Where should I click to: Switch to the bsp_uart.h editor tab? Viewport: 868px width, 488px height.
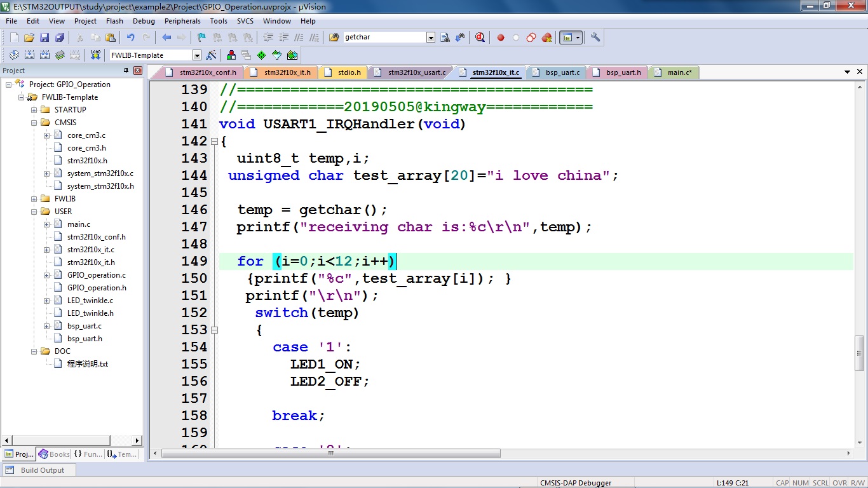(623, 72)
